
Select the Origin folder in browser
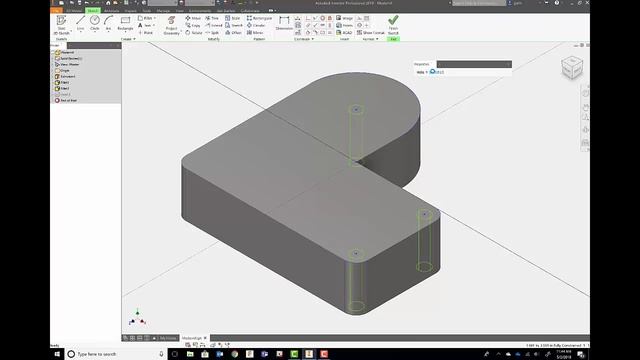[x=62, y=70]
